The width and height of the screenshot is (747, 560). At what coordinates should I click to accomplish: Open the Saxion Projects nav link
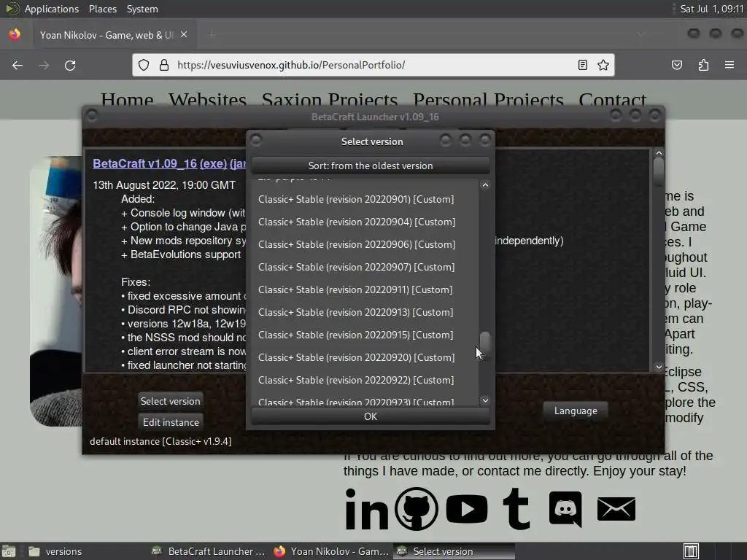click(x=330, y=99)
